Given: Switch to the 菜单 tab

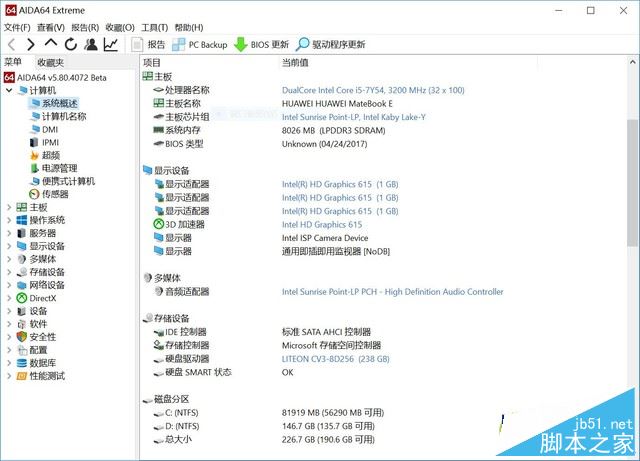Looking at the screenshot, I should 13,62.
